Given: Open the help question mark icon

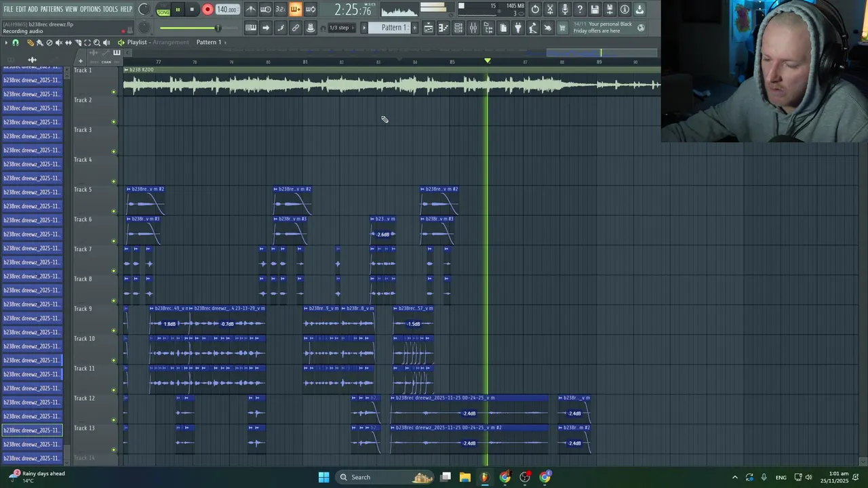Looking at the screenshot, I should (580, 9).
